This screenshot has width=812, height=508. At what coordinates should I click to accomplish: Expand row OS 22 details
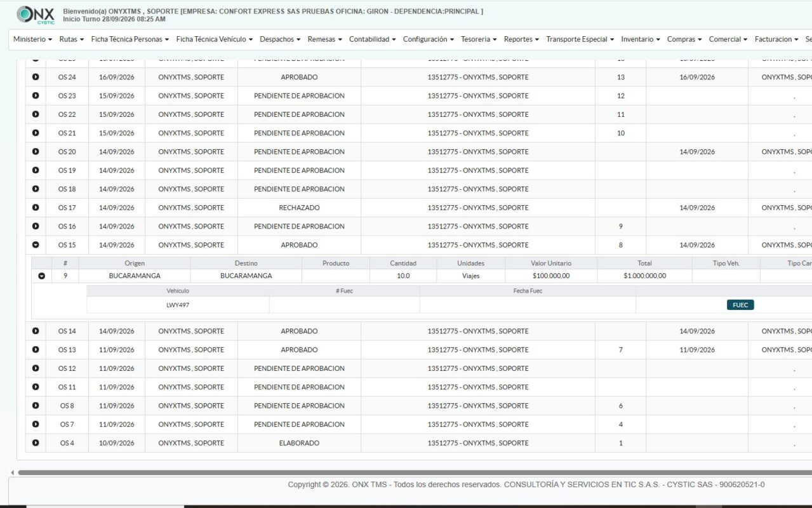tap(36, 114)
